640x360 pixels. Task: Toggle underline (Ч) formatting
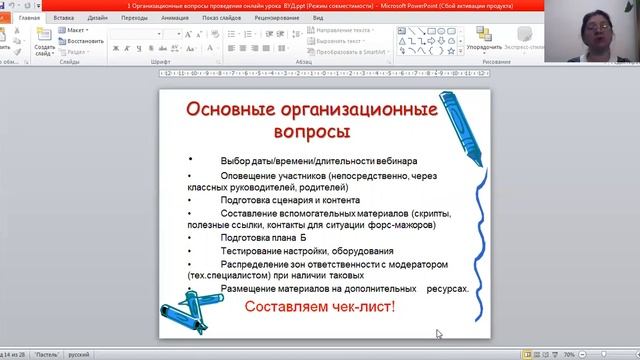coord(139,49)
